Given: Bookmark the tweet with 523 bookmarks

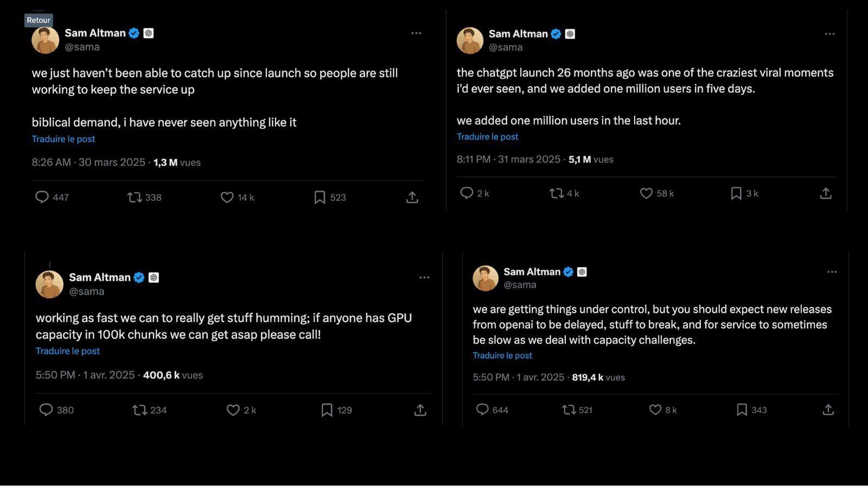Looking at the screenshot, I should coord(320,197).
